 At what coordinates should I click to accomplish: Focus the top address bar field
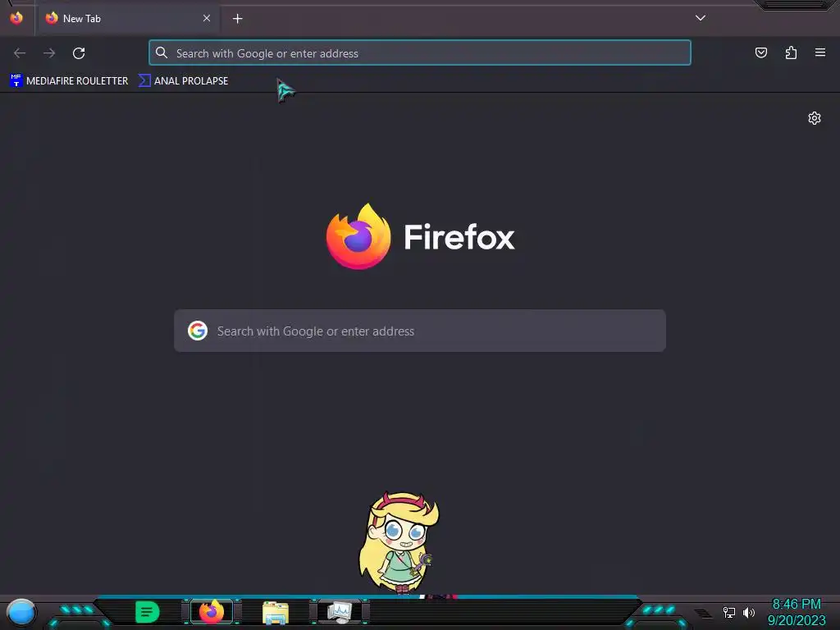tap(419, 53)
